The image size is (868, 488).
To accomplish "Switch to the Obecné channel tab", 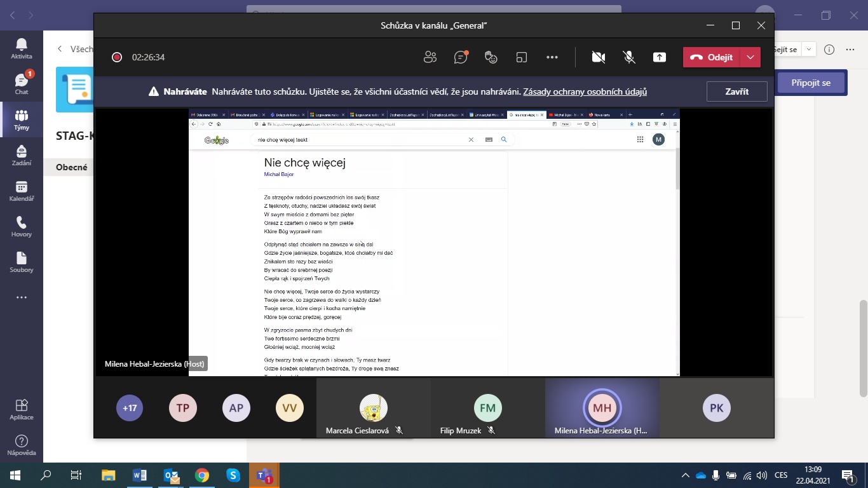I will (72, 168).
